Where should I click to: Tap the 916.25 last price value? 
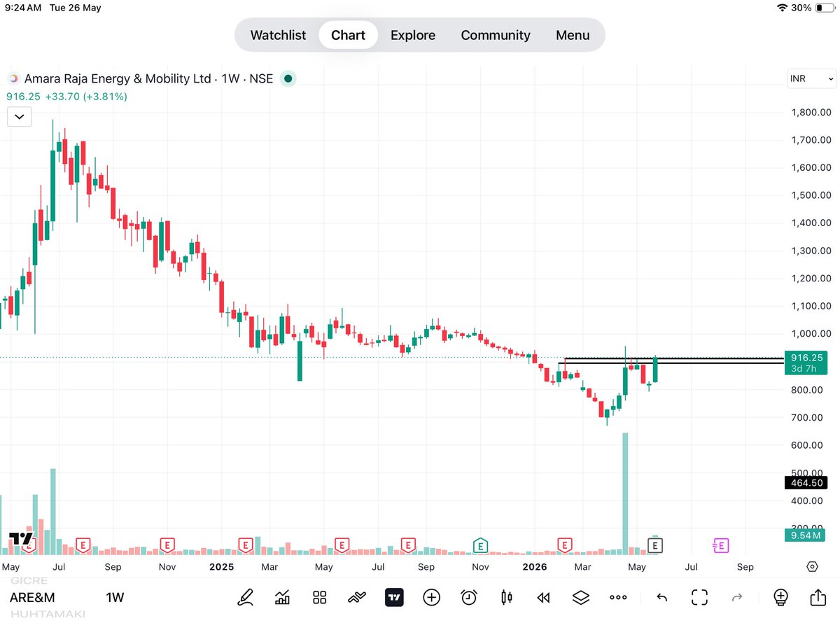click(x=23, y=97)
